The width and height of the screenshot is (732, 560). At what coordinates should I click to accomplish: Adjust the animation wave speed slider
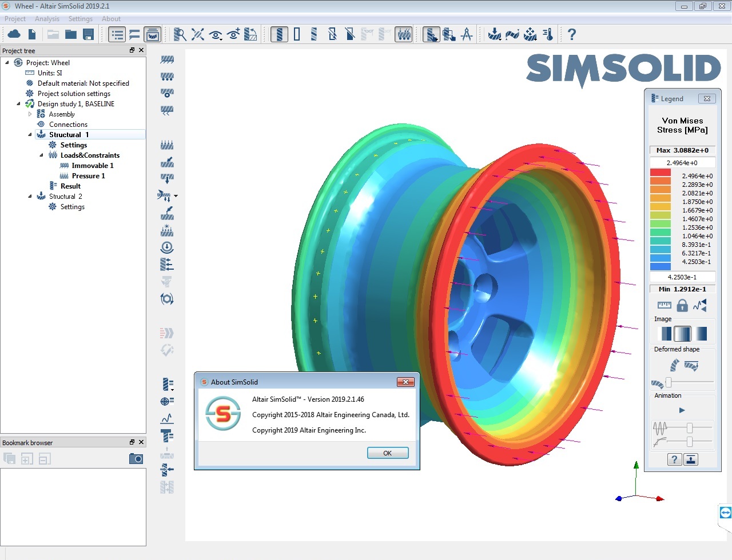[690, 428]
